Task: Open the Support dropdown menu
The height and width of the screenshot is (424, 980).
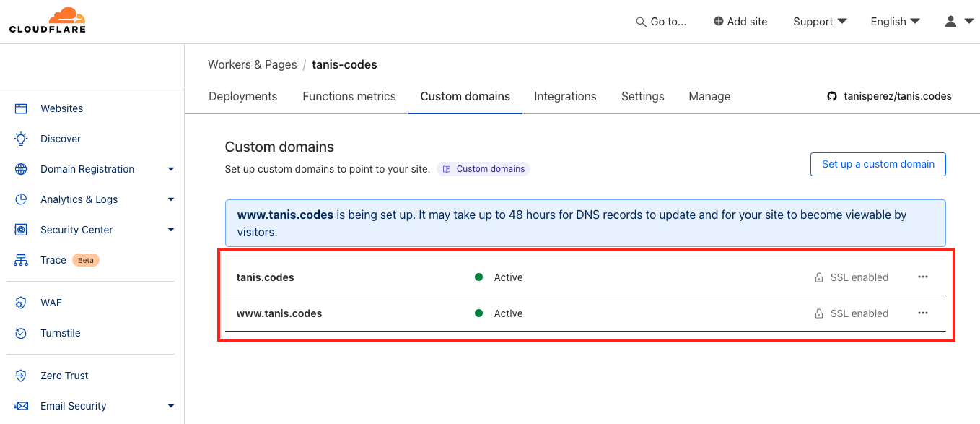Action: [820, 22]
